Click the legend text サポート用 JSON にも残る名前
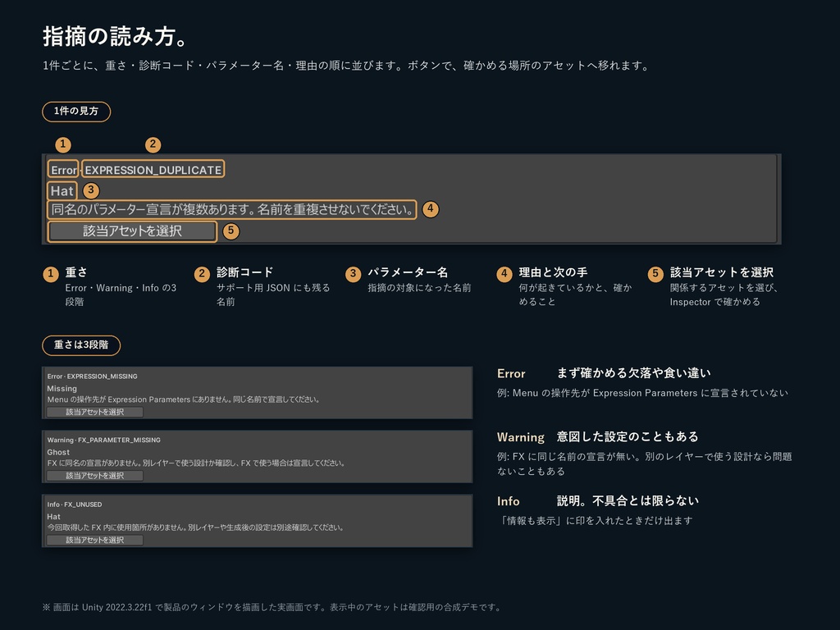The width and height of the screenshot is (840, 630). [x=273, y=294]
